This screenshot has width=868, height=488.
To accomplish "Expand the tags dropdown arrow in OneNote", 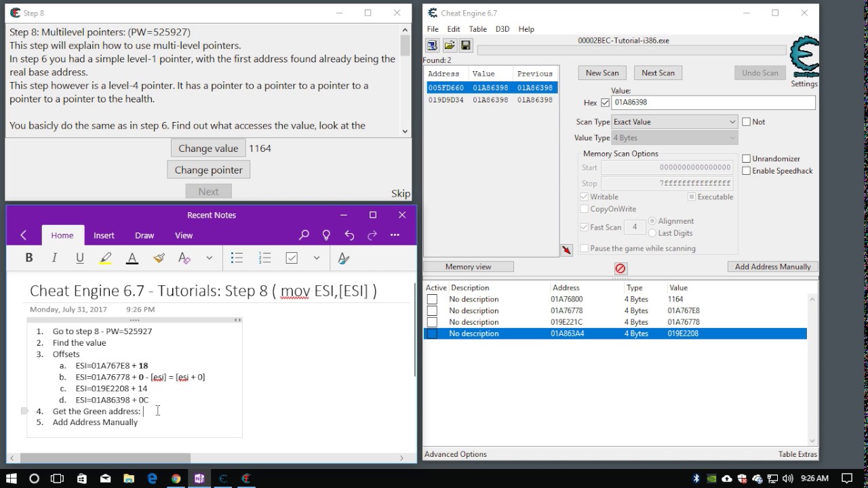I will pyautogui.click(x=316, y=258).
